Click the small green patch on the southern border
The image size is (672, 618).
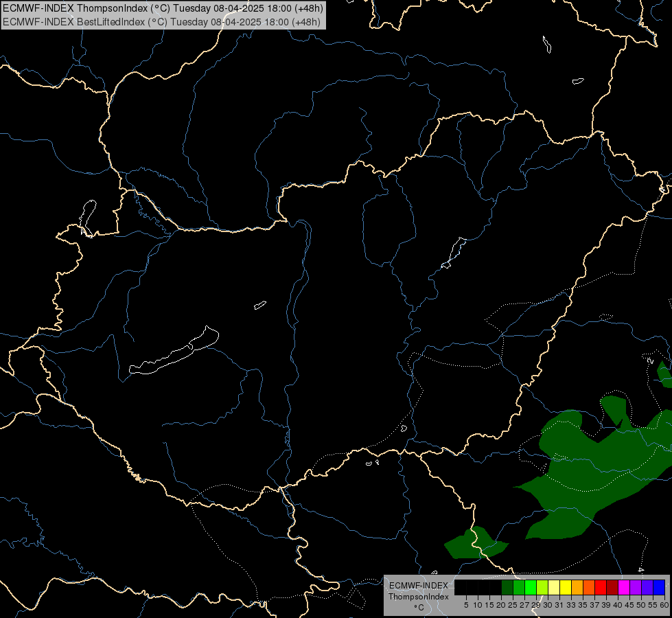click(475, 544)
